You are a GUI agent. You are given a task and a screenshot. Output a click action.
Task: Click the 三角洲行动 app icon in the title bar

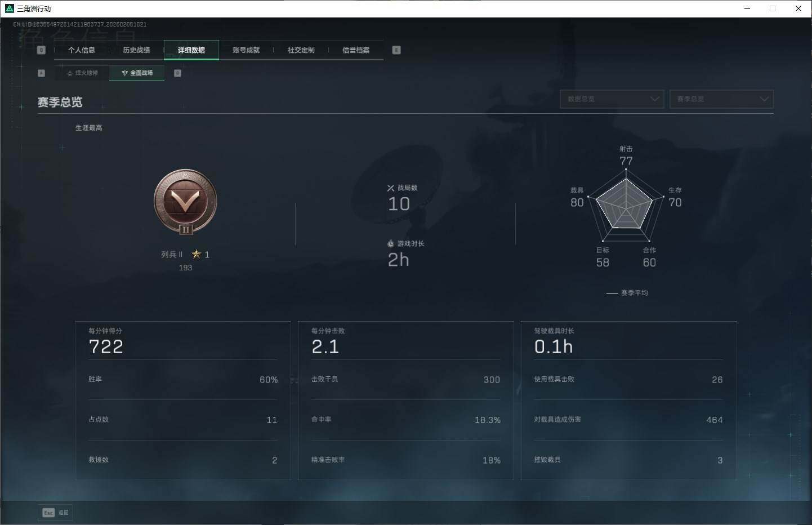click(9, 8)
